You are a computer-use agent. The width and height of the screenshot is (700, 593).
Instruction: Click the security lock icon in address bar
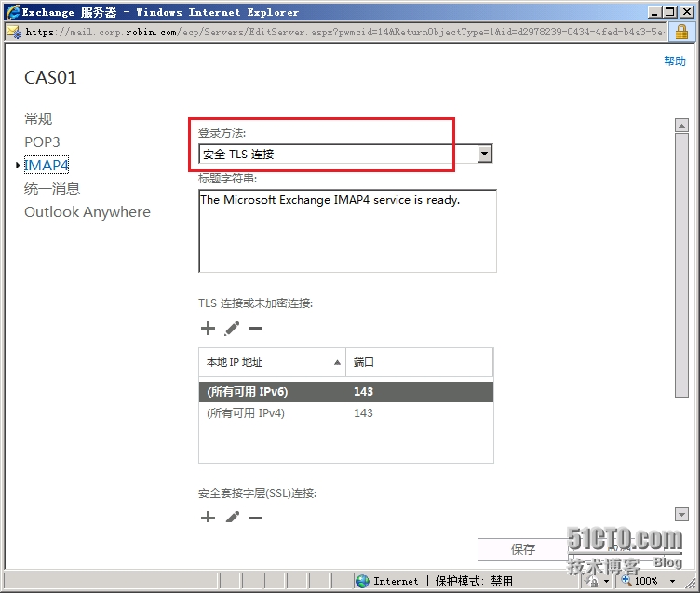click(681, 33)
